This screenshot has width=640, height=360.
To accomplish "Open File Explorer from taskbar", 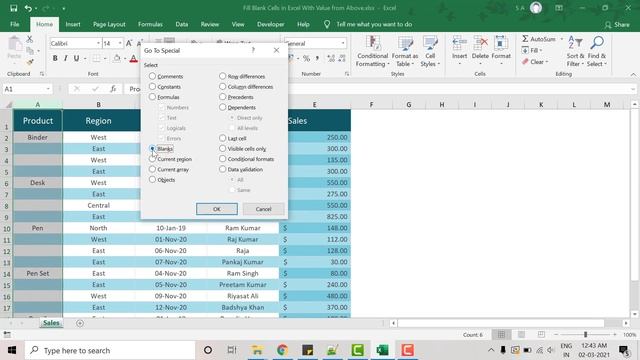I will 257,350.
